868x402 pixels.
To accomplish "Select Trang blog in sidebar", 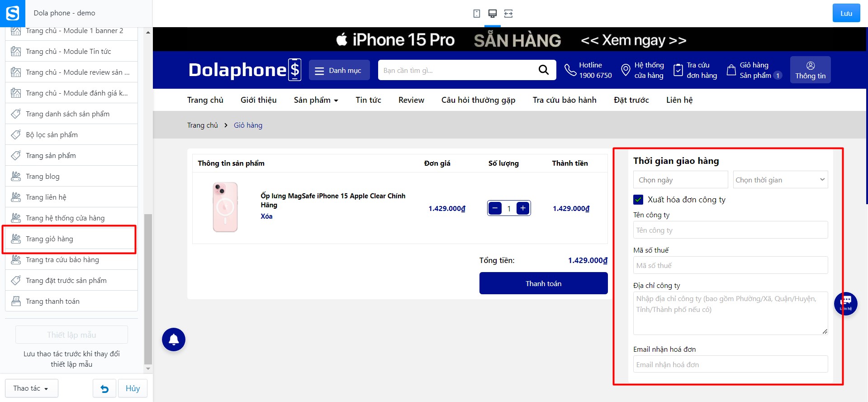I will tap(71, 176).
